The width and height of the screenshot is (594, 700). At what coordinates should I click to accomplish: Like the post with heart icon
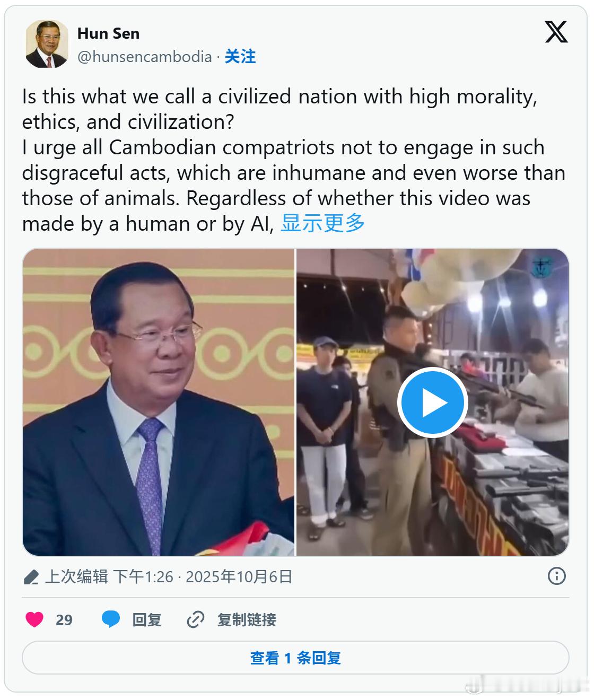pos(34,619)
